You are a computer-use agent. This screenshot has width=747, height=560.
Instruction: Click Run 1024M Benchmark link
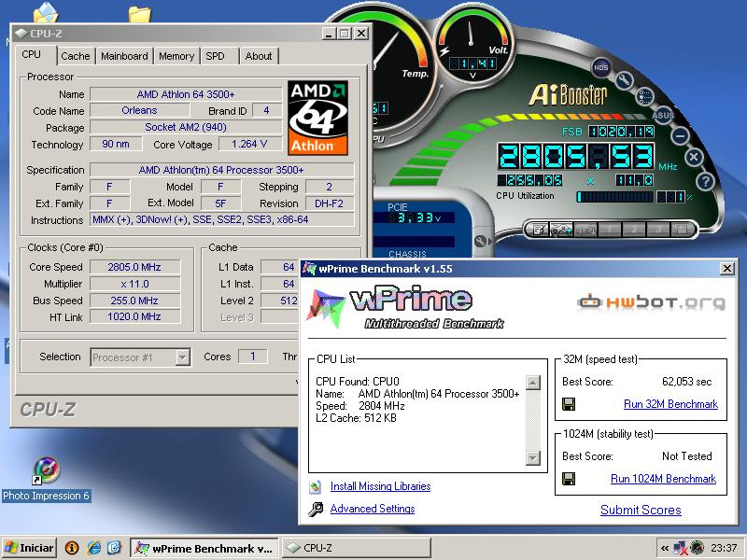click(663, 479)
